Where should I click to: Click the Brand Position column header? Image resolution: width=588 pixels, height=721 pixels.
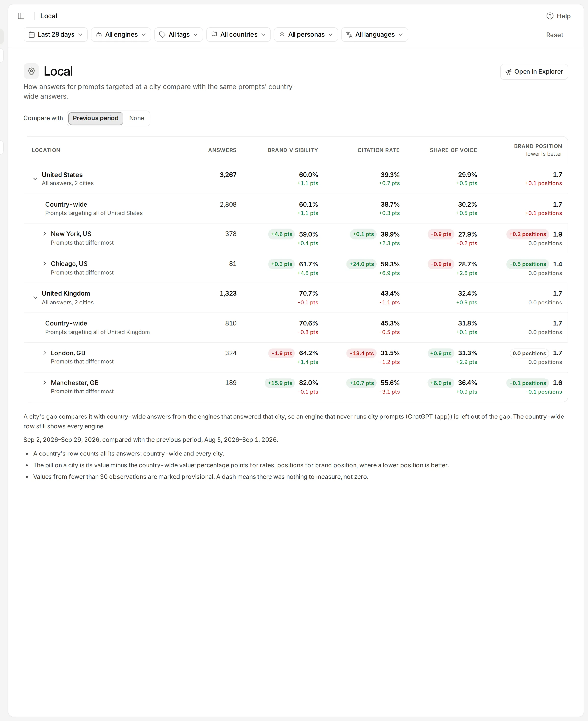pos(538,146)
